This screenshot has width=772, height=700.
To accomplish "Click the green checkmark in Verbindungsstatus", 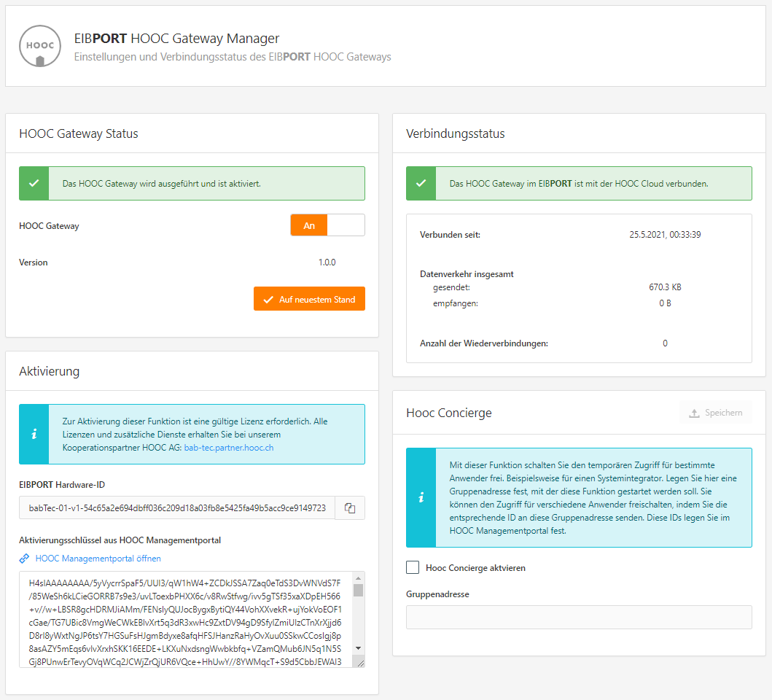I will click(x=421, y=184).
